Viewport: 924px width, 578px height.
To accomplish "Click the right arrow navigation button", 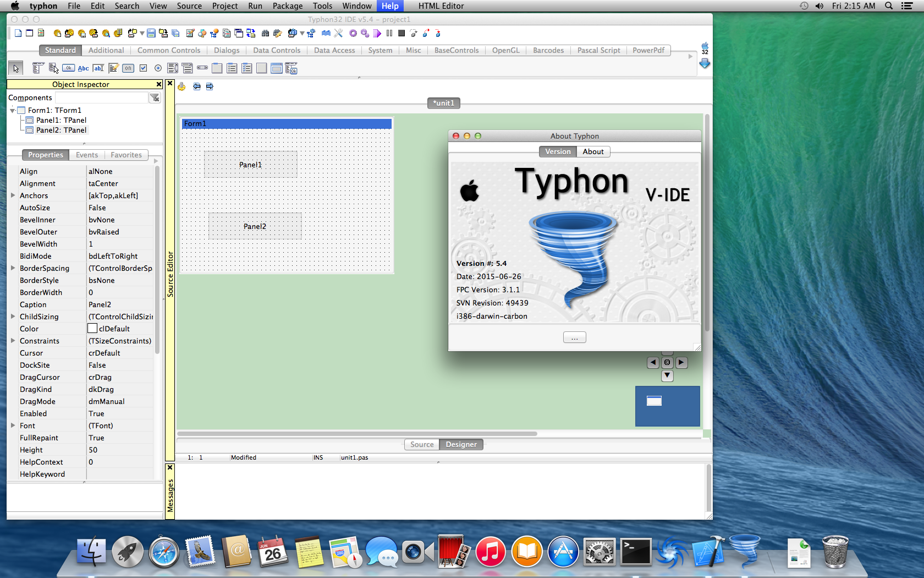I will coord(681,363).
